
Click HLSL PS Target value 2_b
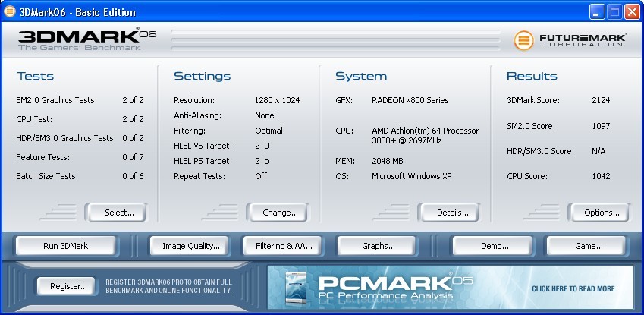[x=262, y=161]
